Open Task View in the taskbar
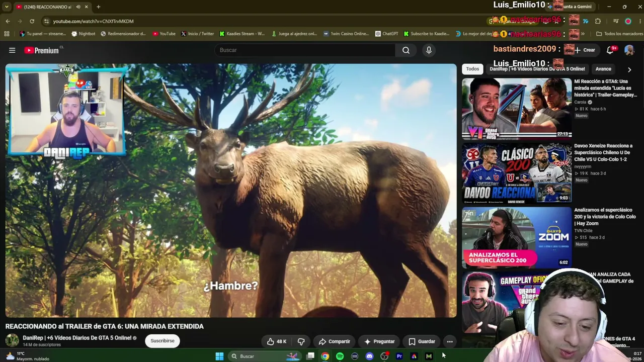Screen dimensions: 644x362 coord(310,356)
